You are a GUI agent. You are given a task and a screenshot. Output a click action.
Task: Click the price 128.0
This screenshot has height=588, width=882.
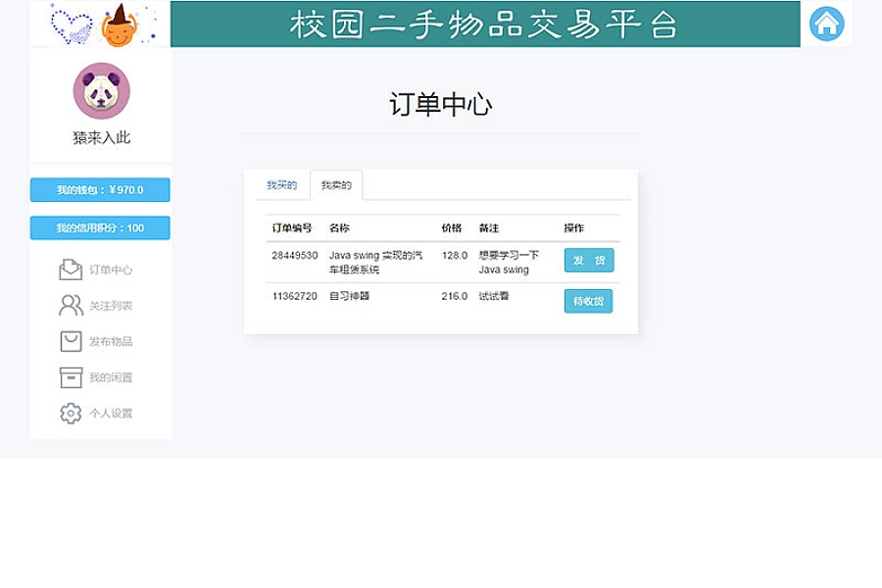[x=455, y=256]
